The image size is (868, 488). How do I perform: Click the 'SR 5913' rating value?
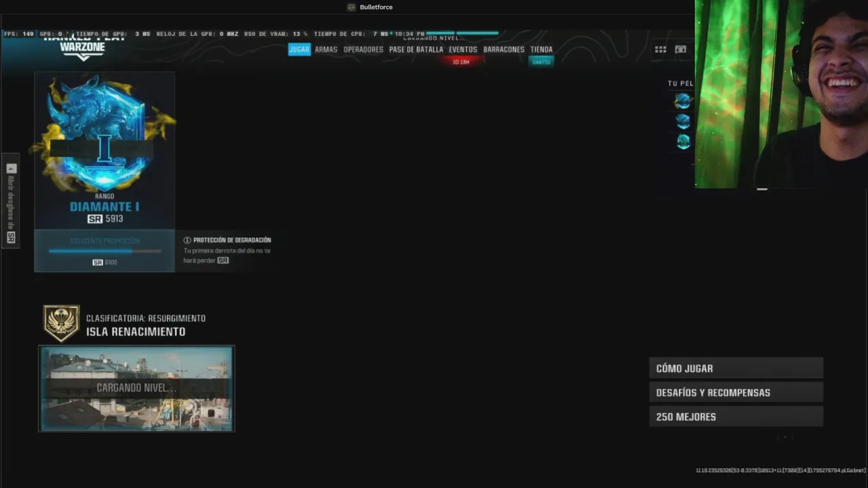click(105, 219)
